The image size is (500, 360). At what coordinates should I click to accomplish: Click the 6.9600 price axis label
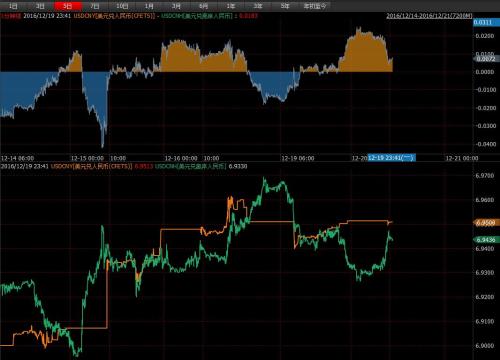[x=485, y=200]
